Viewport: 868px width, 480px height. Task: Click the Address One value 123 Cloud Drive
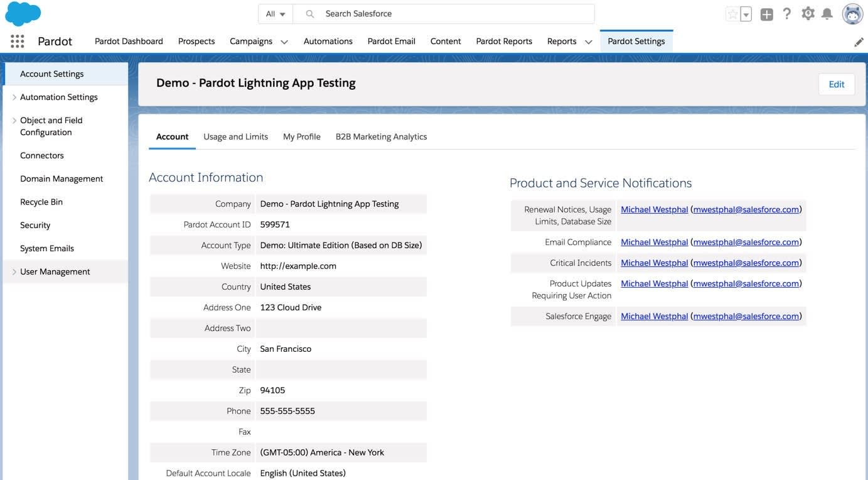coord(291,308)
